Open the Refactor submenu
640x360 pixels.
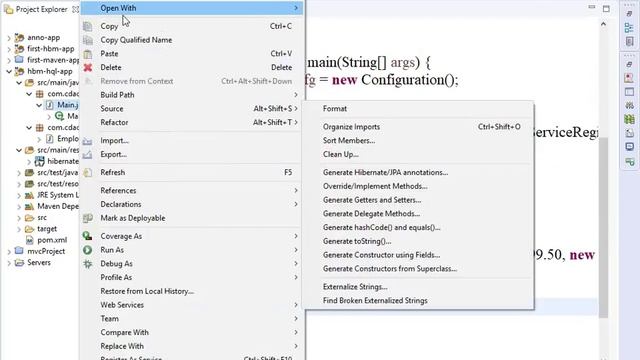coord(192,122)
